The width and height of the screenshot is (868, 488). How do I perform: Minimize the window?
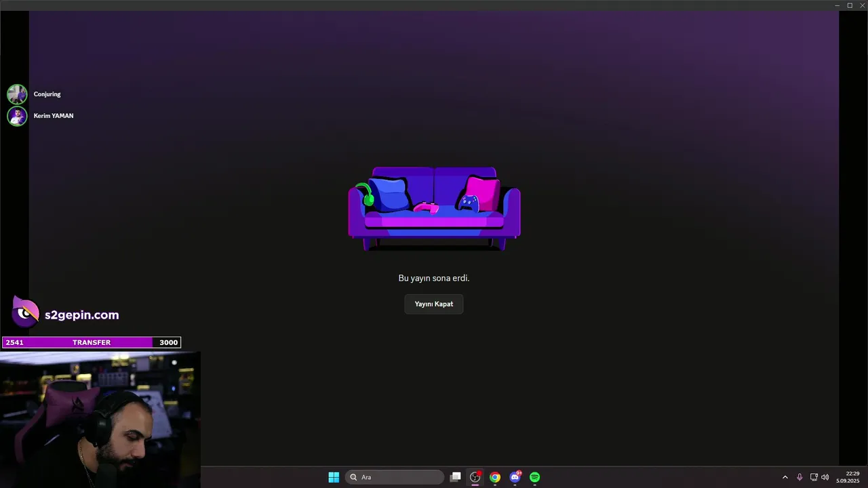(837, 5)
